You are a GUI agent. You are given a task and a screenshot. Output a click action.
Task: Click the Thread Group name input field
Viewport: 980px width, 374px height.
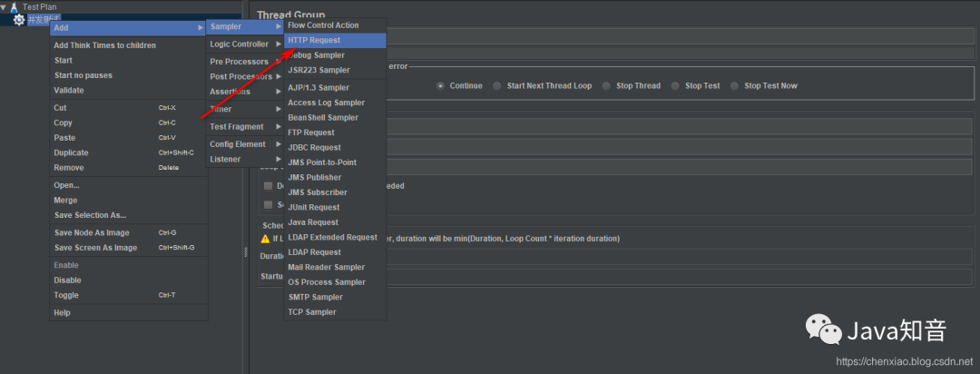[x=680, y=36]
